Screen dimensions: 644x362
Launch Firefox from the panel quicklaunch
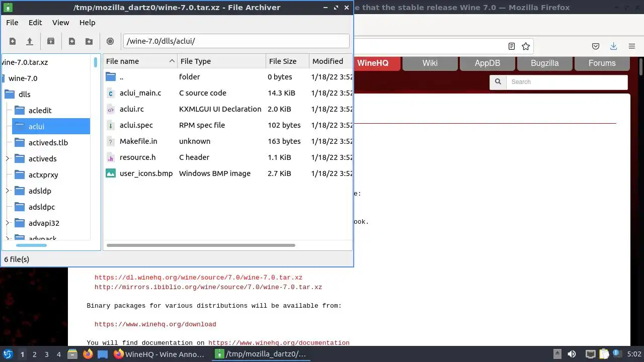coord(88,354)
